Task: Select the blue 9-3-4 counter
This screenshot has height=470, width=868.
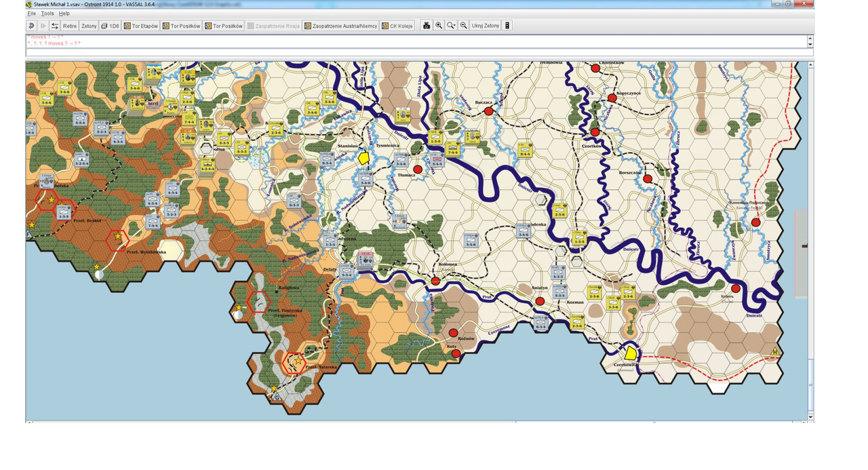Action: [327, 159]
